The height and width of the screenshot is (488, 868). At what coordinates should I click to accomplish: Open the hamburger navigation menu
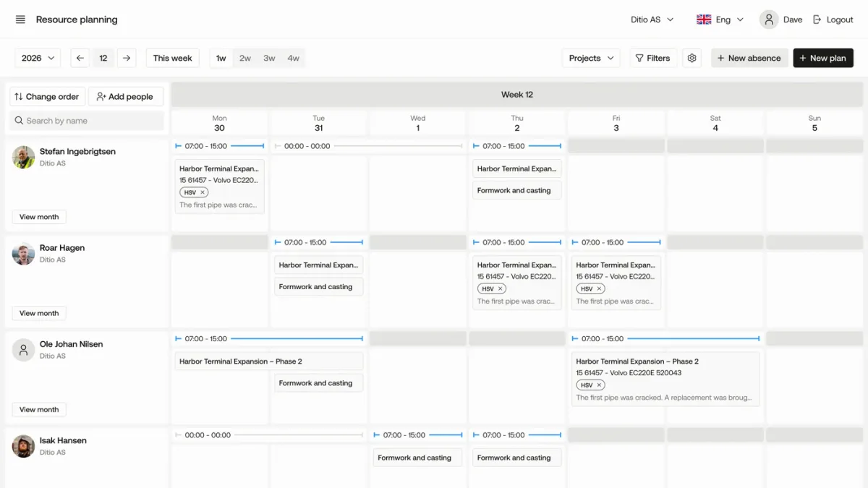tap(20, 20)
